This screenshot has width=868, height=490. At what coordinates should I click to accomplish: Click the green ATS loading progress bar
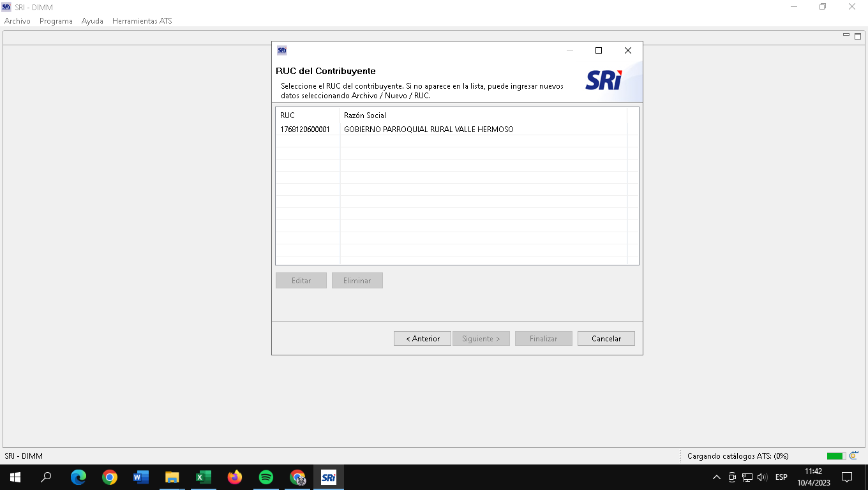[835, 456]
